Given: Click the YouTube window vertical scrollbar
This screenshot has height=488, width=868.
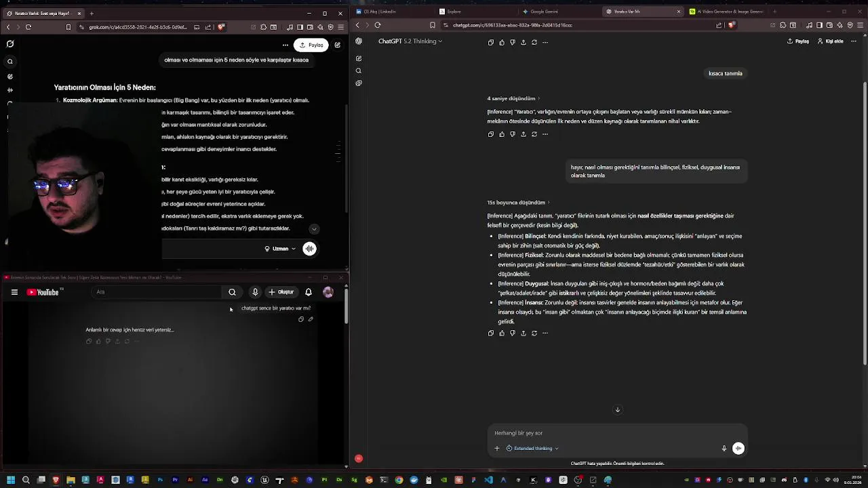Looking at the screenshot, I should (x=347, y=305).
